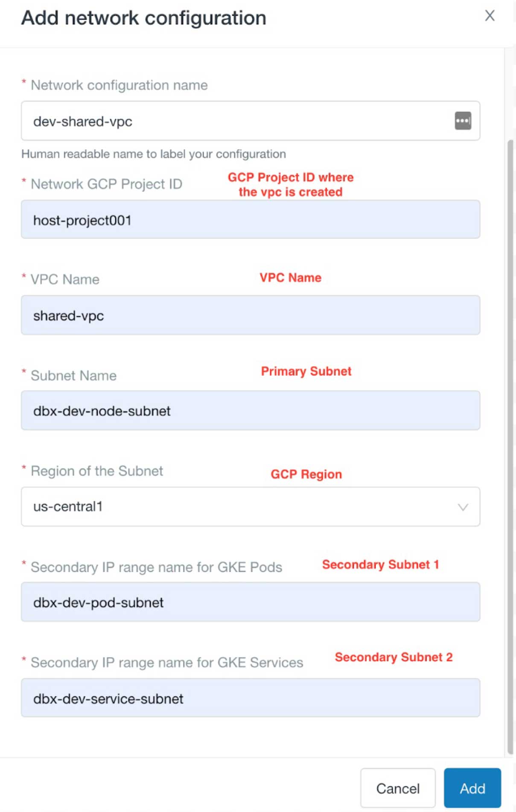Click the chevron arrow beside us-central1

point(463,507)
